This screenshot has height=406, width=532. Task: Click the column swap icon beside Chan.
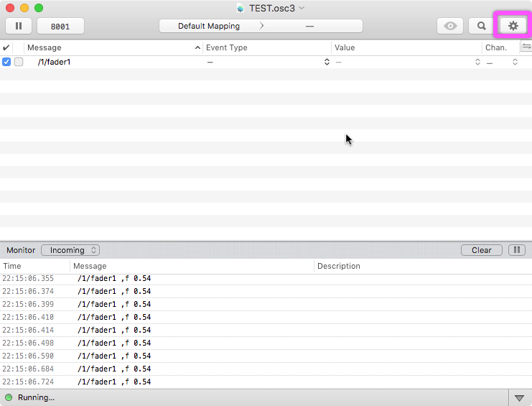tap(526, 47)
